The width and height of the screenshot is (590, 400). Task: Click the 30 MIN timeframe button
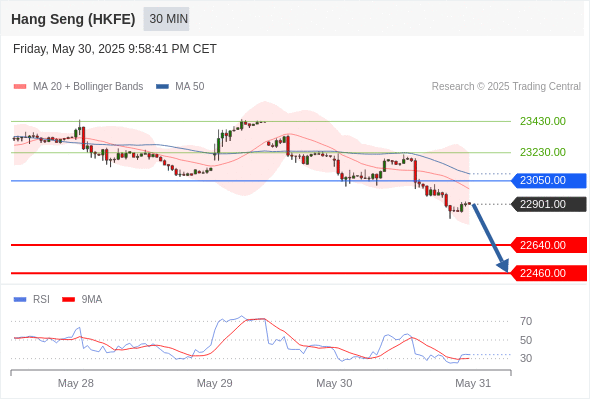tap(166, 19)
